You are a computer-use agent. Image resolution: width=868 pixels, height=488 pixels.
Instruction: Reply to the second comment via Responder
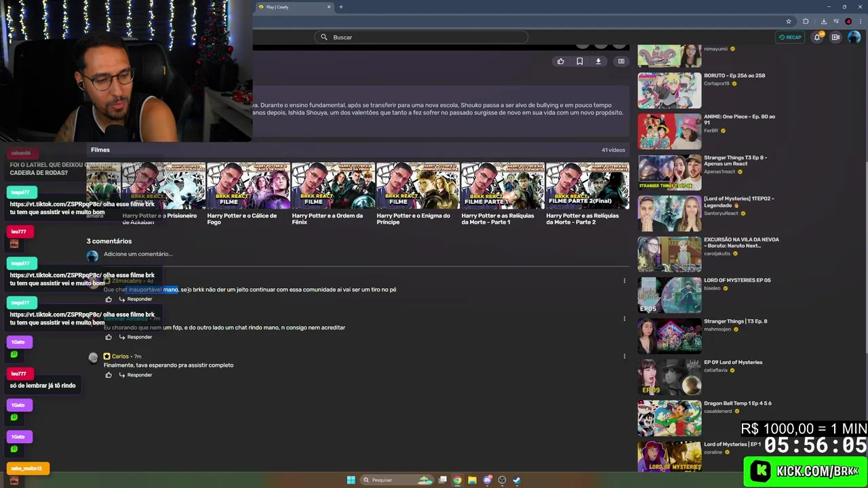coord(136,337)
